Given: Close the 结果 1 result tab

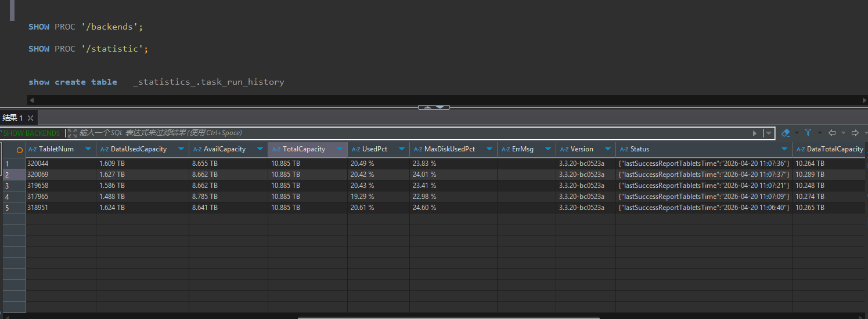Looking at the screenshot, I should pos(31,118).
